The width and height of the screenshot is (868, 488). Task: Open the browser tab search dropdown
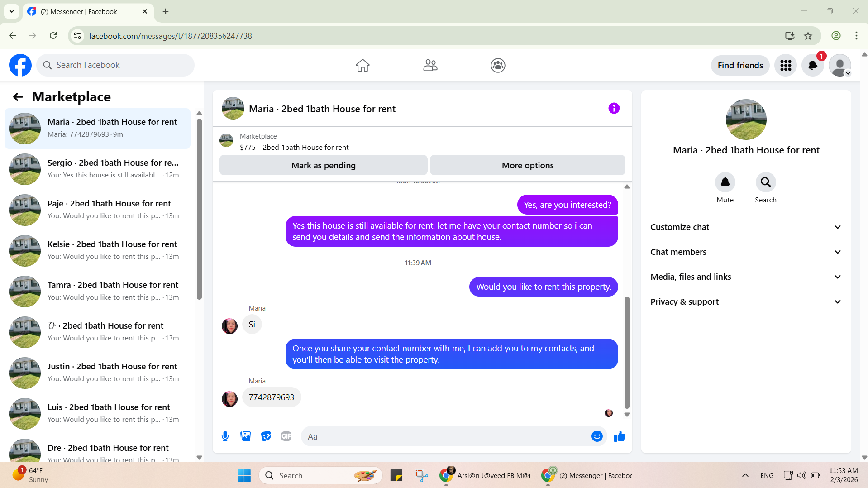coord(12,11)
